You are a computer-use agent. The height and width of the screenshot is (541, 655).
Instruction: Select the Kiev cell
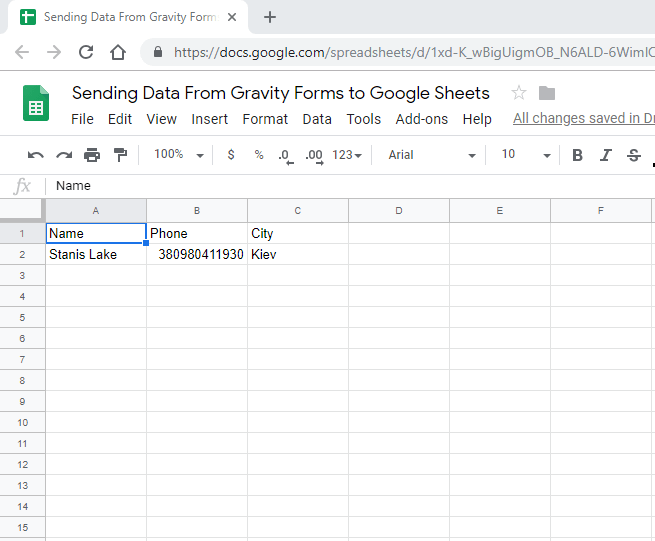pos(298,254)
